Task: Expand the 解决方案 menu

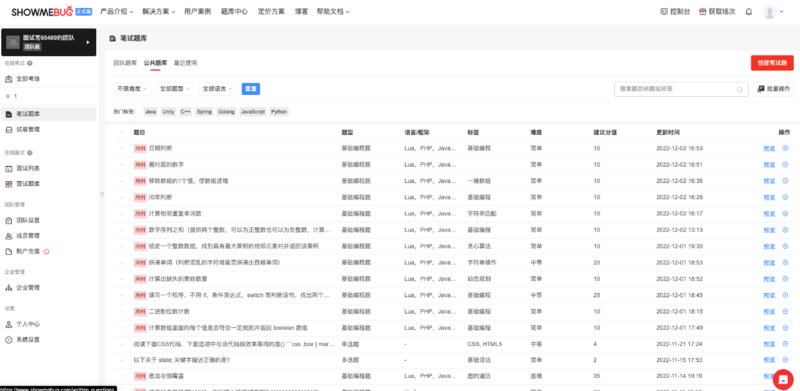Action: coord(159,11)
